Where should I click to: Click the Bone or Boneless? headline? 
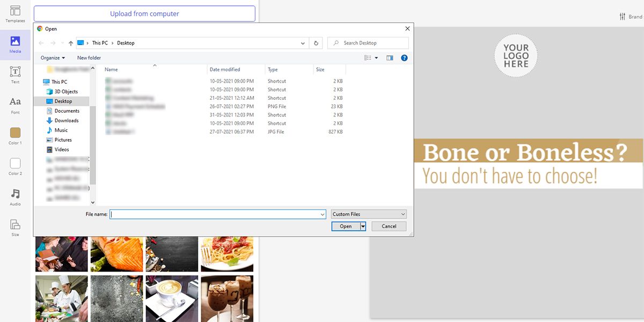[525, 152]
